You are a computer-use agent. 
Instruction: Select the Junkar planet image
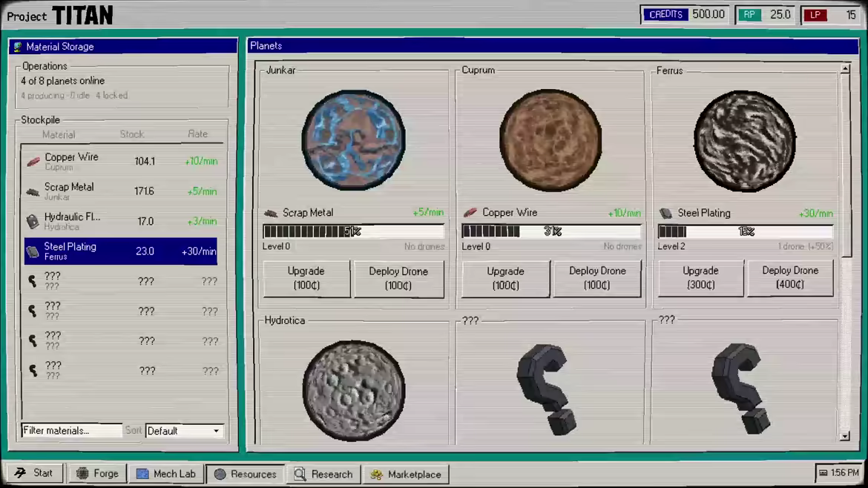(353, 140)
